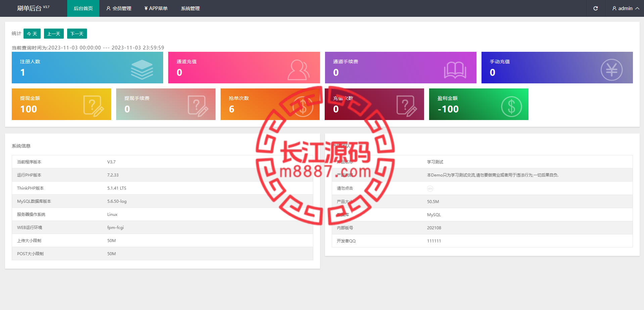Click the 上一天 button
The height and width of the screenshot is (310, 644).
(54, 34)
